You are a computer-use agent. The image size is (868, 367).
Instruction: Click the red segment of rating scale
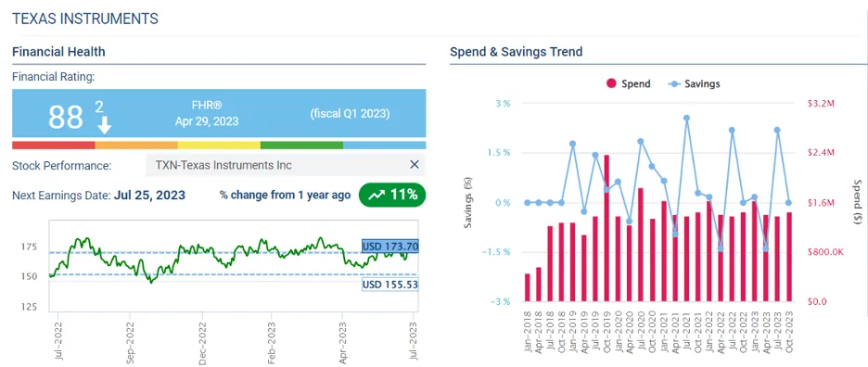click(x=53, y=145)
